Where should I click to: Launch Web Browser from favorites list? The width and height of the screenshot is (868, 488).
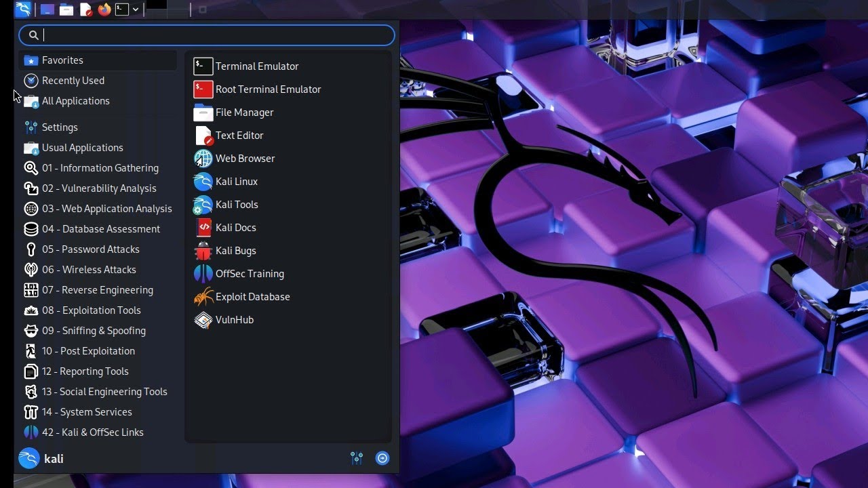click(x=290, y=159)
